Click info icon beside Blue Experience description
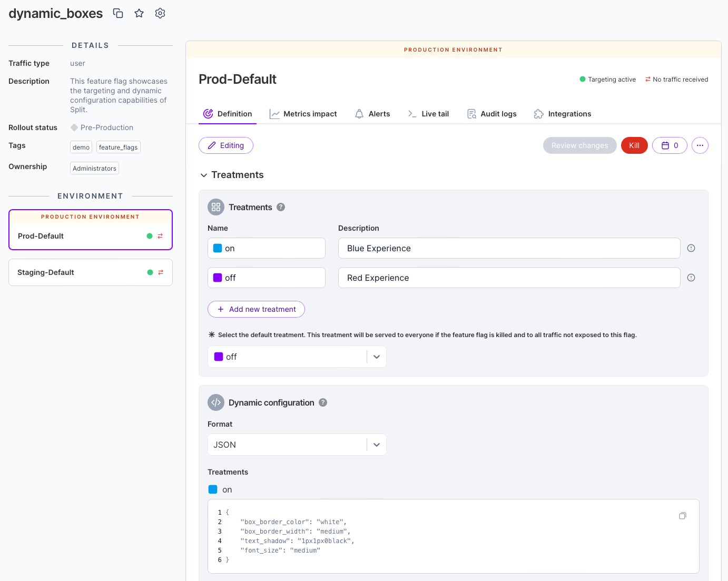728x581 pixels. pyautogui.click(x=691, y=248)
